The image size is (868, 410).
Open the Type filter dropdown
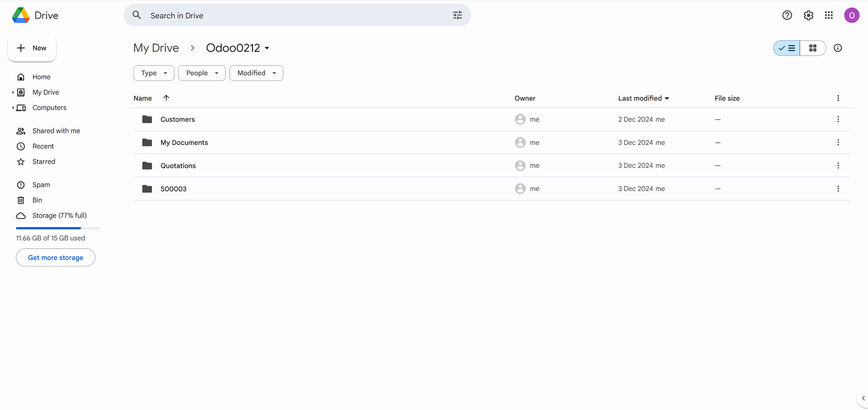[x=154, y=73]
